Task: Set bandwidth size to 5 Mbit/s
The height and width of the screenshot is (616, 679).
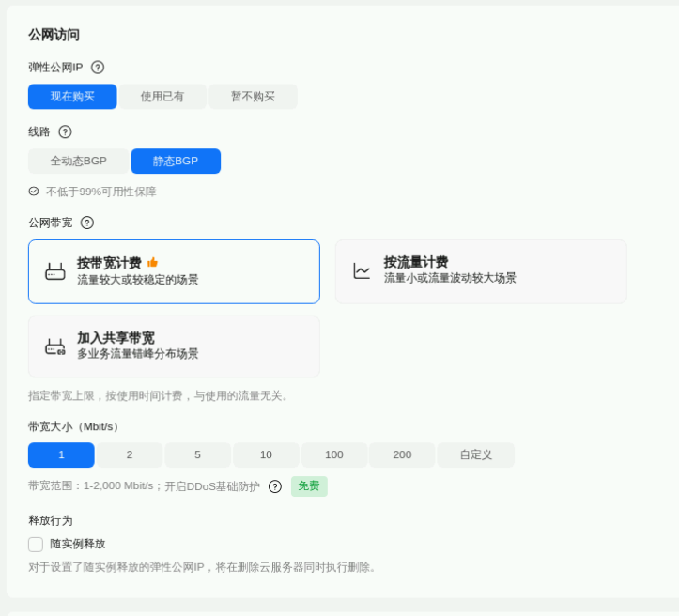Action: point(197,455)
